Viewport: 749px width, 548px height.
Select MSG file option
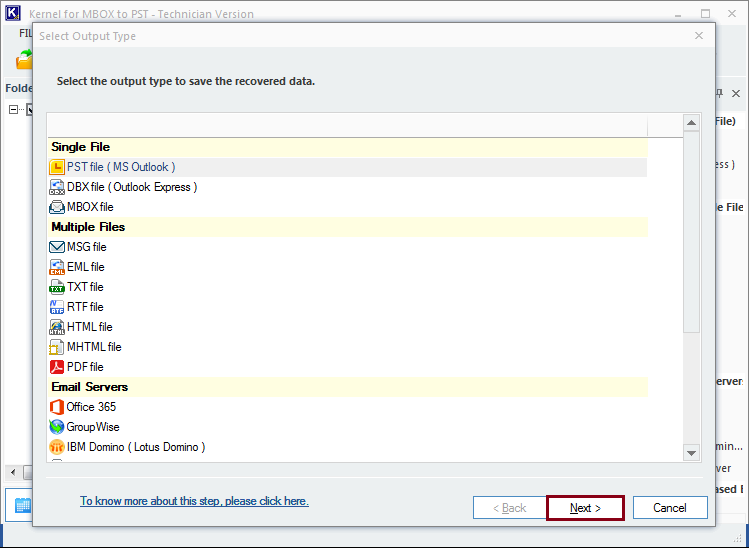(348, 247)
